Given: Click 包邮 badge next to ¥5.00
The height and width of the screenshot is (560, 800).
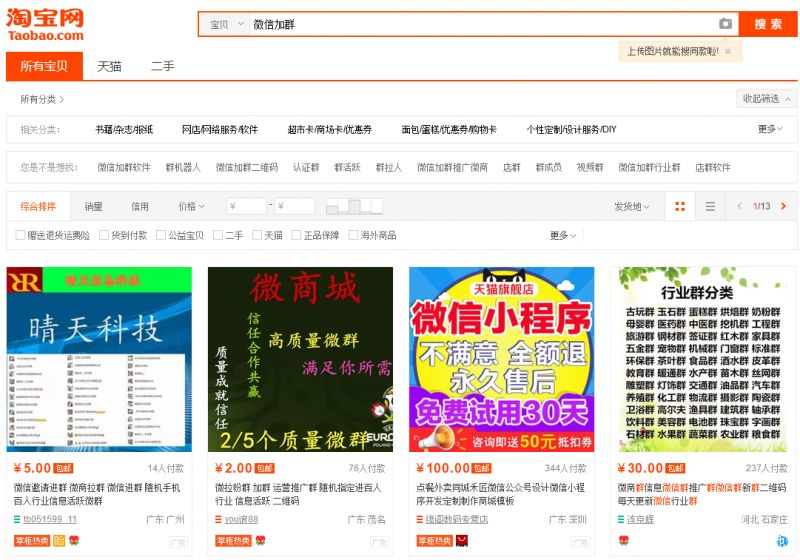Looking at the screenshot, I should click(x=64, y=468).
